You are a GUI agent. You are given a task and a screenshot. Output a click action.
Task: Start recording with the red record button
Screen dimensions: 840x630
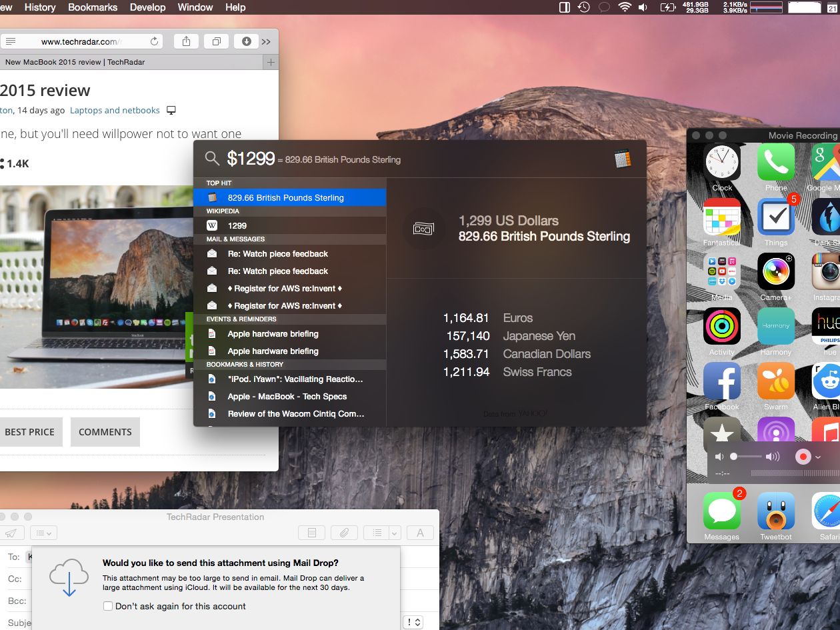point(803,457)
